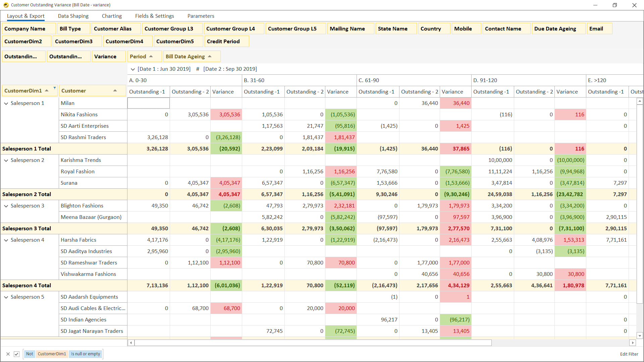Click the sort arrow beside the Customer column header
Image resolution: width=644 pixels, height=362 pixels.
tap(115, 90)
